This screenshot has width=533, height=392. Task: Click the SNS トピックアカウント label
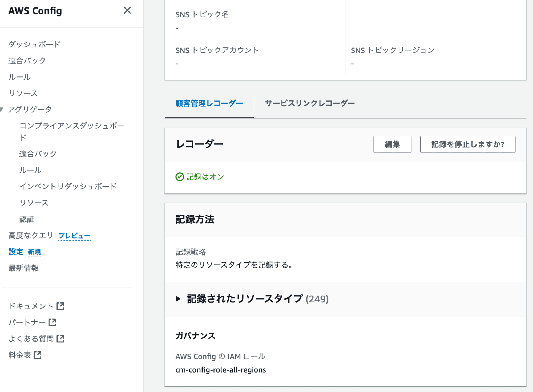pos(217,50)
